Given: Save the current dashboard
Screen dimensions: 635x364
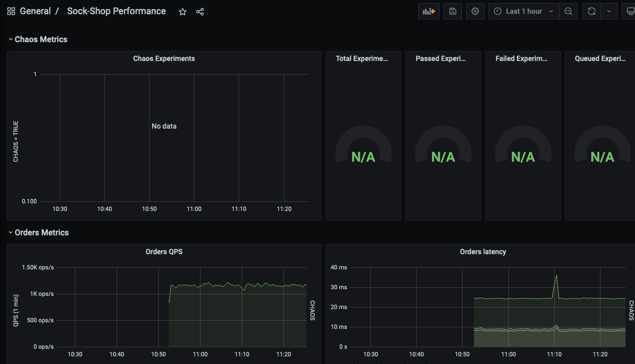Looking at the screenshot, I should pyautogui.click(x=452, y=11).
